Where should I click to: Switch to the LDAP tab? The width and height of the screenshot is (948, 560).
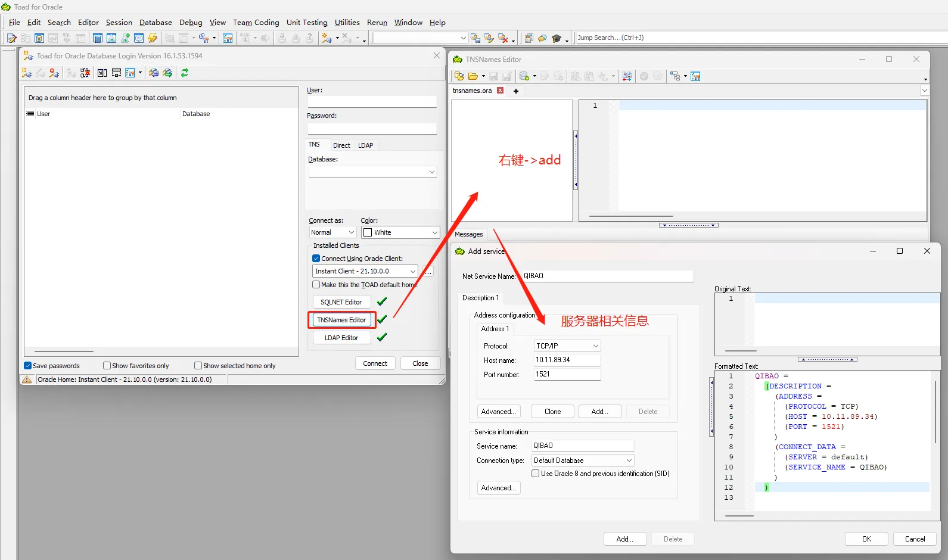click(x=365, y=145)
